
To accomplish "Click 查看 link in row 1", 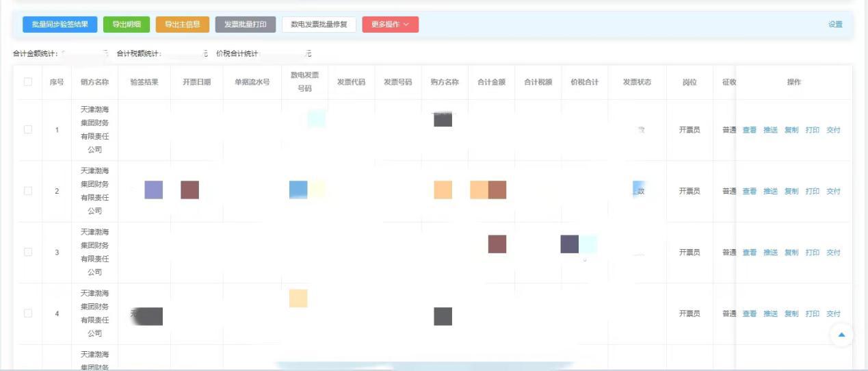I will pyautogui.click(x=750, y=130).
